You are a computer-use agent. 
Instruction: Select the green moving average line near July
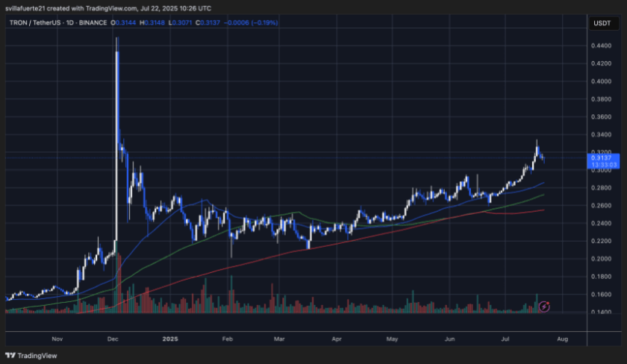click(x=522, y=199)
